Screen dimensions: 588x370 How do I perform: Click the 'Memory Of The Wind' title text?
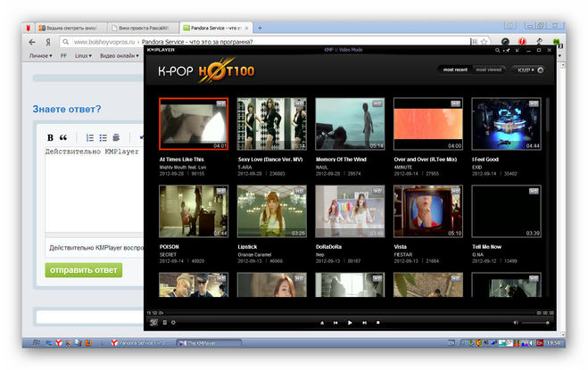(x=341, y=160)
